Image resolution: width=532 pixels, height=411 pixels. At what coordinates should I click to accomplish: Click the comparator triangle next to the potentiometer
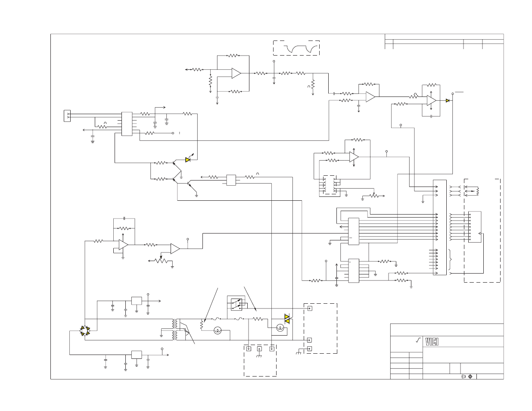click(175, 249)
